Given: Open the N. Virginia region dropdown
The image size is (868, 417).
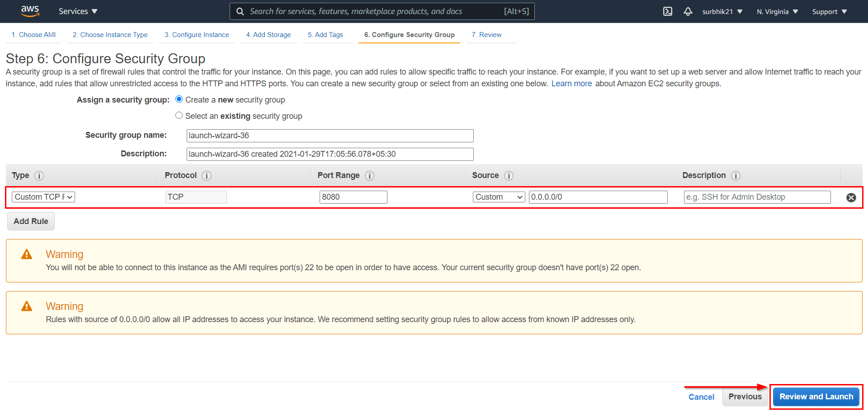Looking at the screenshot, I should click(x=777, y=11).
